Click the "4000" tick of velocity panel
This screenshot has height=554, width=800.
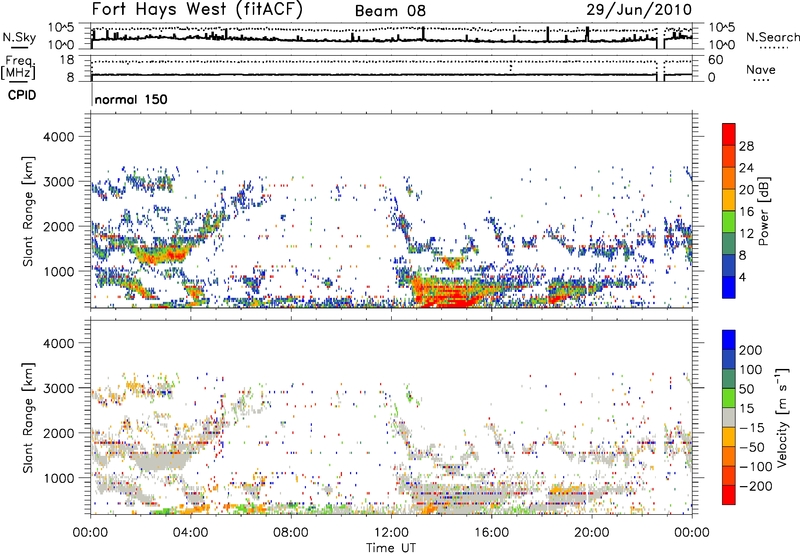pyautogui.click(x=58, y=344)
